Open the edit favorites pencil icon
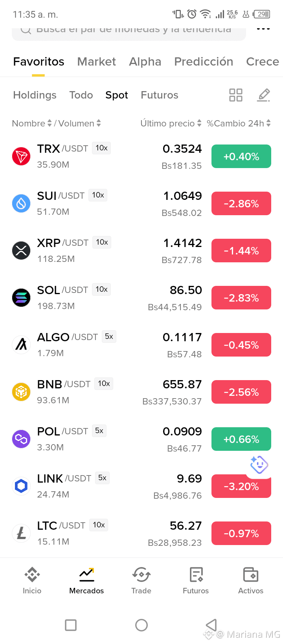 click(264, 95)
